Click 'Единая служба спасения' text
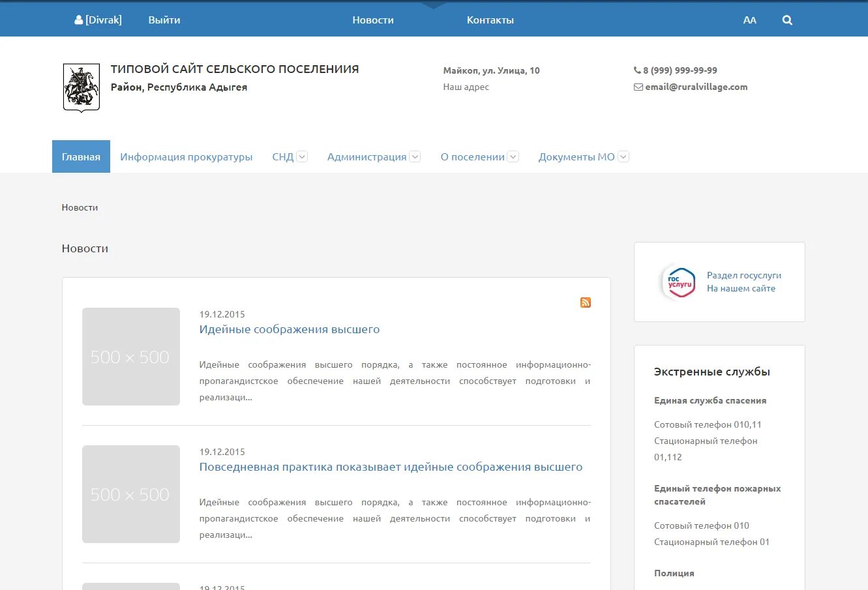 click(710, 400)
